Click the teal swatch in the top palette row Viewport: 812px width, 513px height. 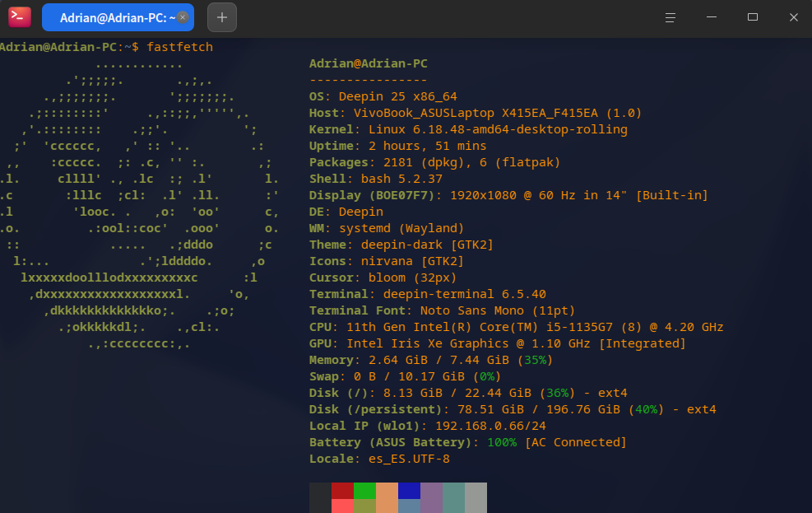(x=453, y=491)
